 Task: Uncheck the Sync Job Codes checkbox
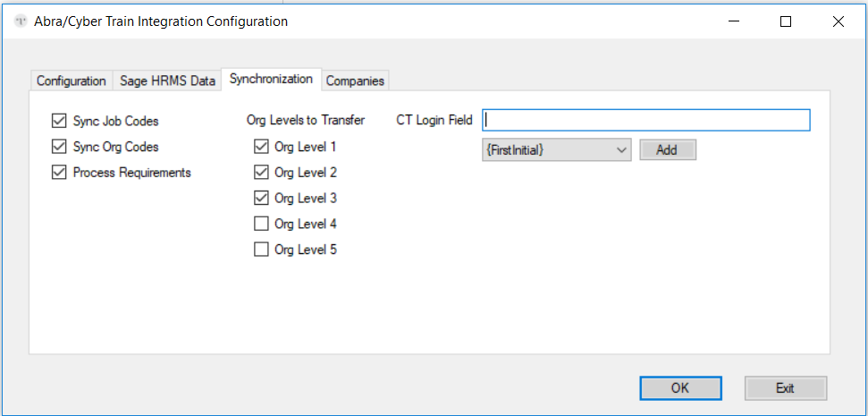59,120
